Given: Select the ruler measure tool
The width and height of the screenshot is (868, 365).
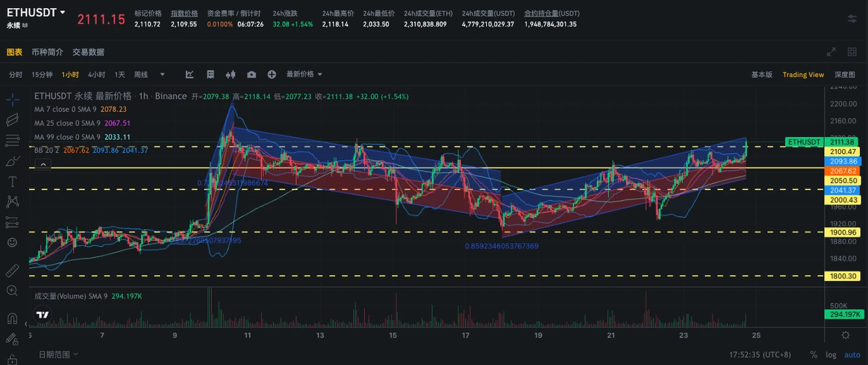Looking at the screenshot, I should [12, 271].
